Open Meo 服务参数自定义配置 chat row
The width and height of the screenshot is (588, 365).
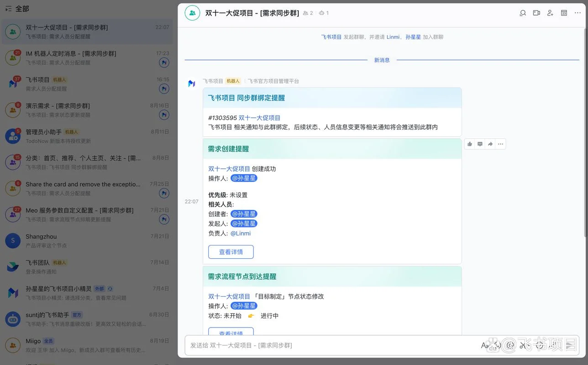tap(87, 215)
